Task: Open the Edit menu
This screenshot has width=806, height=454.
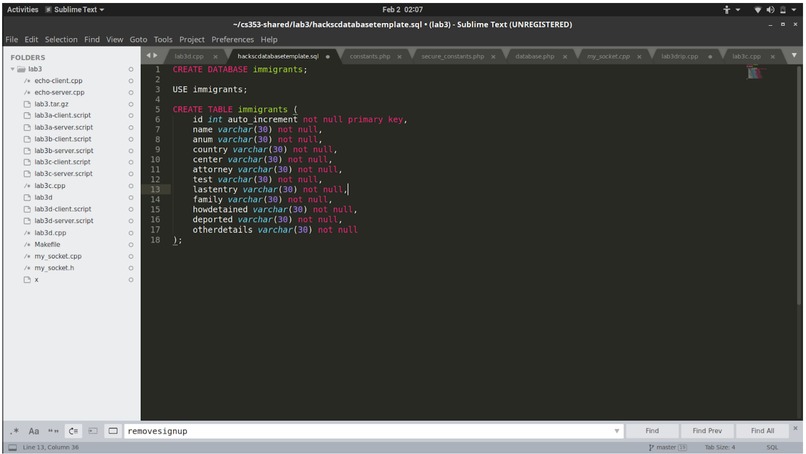Action: click(31, 40)
